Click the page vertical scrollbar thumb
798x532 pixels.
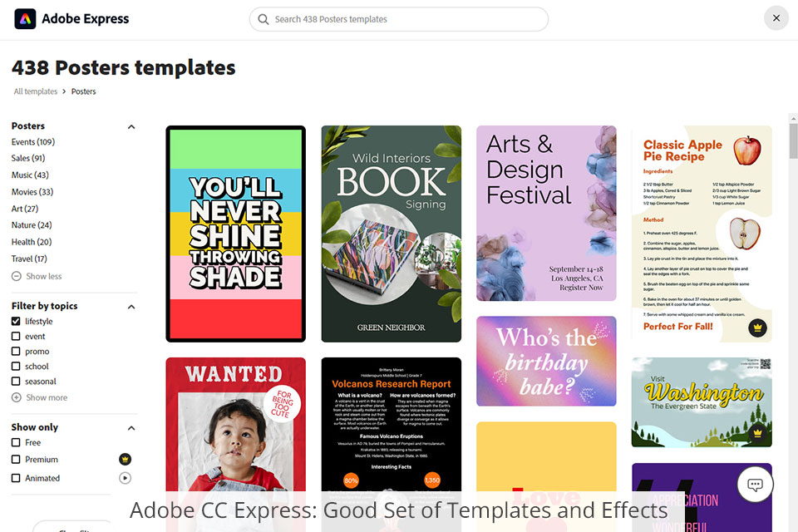793,140
